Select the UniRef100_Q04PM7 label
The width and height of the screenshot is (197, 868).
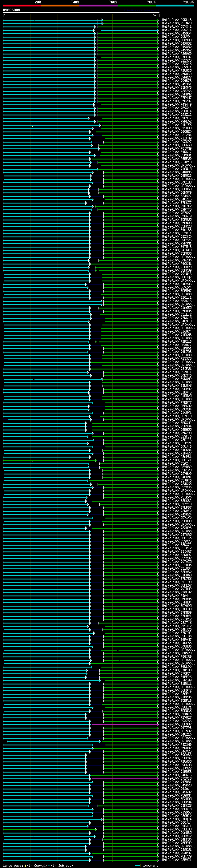tap(177, 853)
